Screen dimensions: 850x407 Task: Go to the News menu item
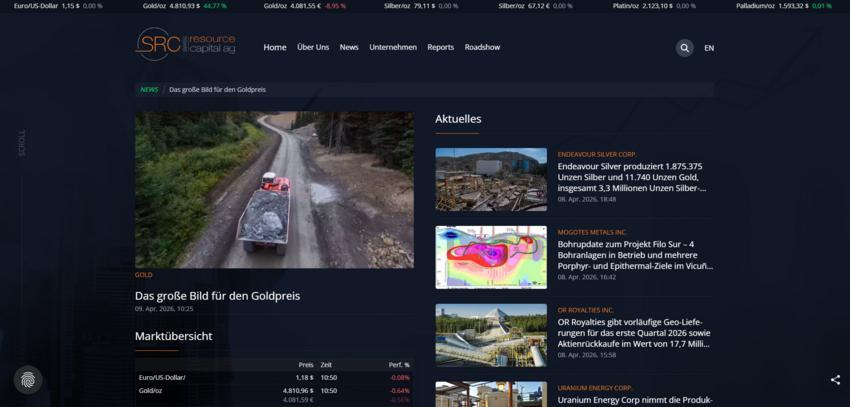pyautogui.click(x=349, y=47)
